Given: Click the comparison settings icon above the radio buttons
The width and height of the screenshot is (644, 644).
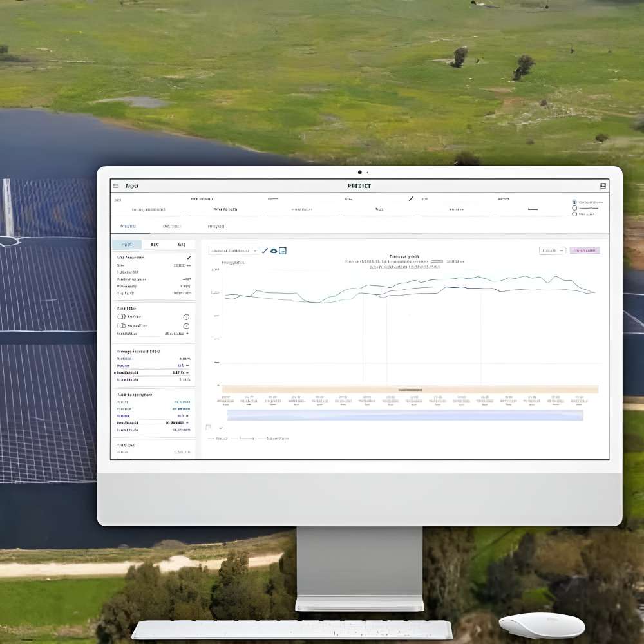Looking at the screenshot, I should pos(574,201).
